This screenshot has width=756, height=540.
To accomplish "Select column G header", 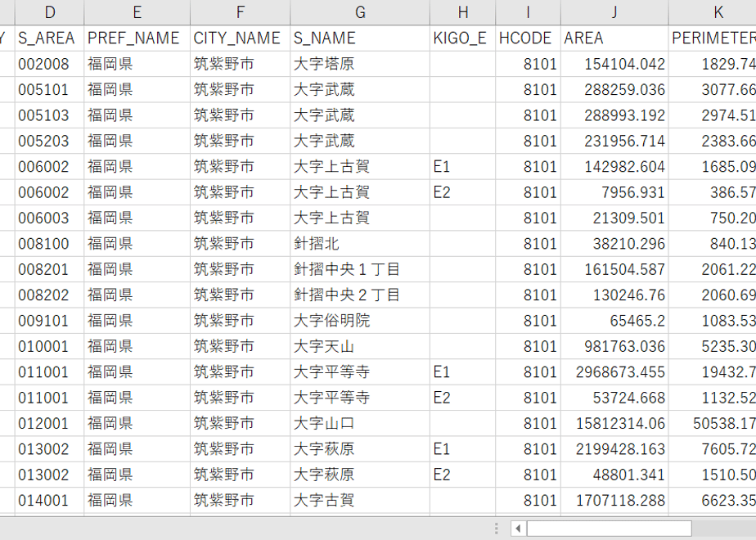I will (x=360, y=12).
